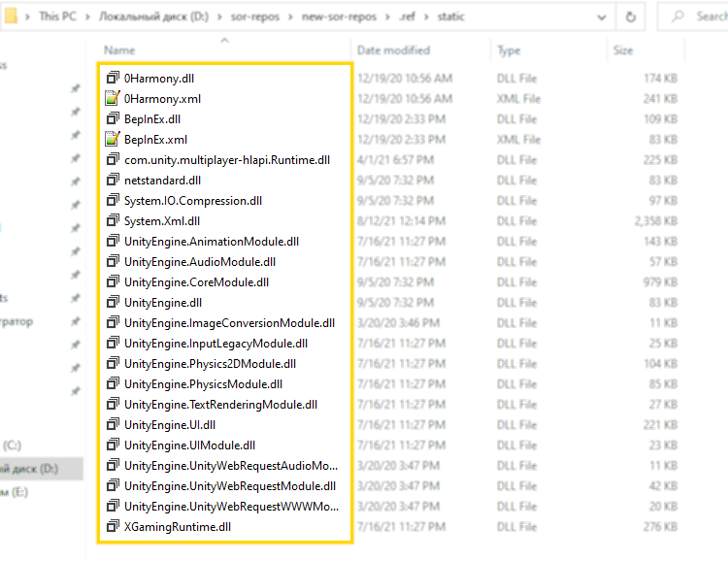
Task: Select the file name UnityEngine.CoreModule.dll
Action: [x=196, y=282]
